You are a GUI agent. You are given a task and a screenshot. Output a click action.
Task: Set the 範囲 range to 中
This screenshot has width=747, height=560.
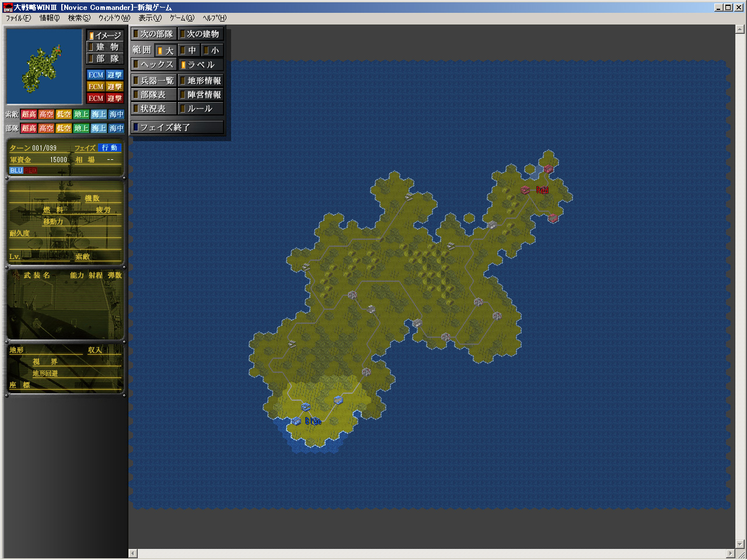189,51
